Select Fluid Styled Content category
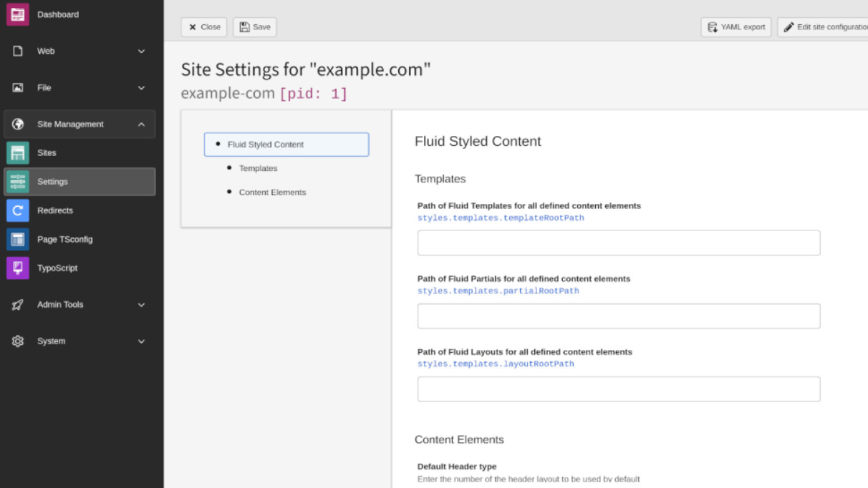 286,145
